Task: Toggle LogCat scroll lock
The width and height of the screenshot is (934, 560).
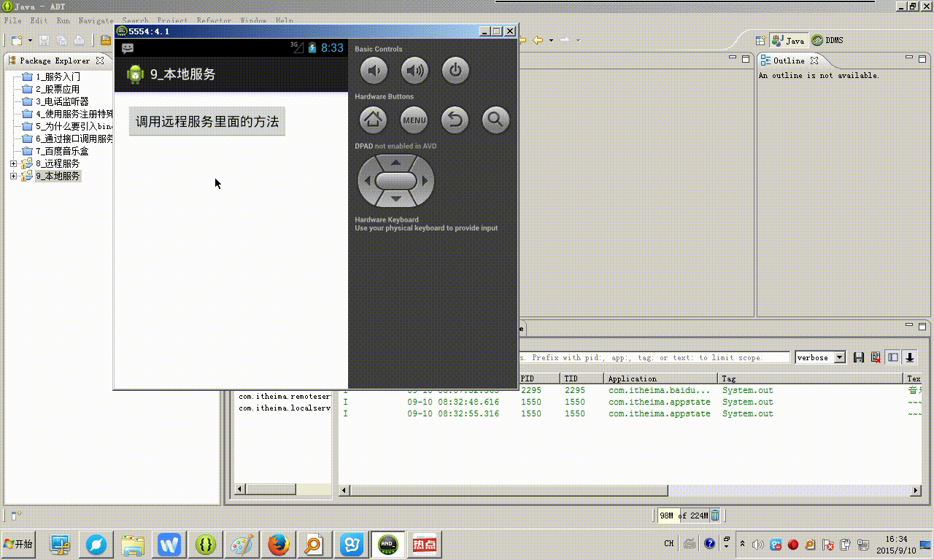Action: point(910,357)
